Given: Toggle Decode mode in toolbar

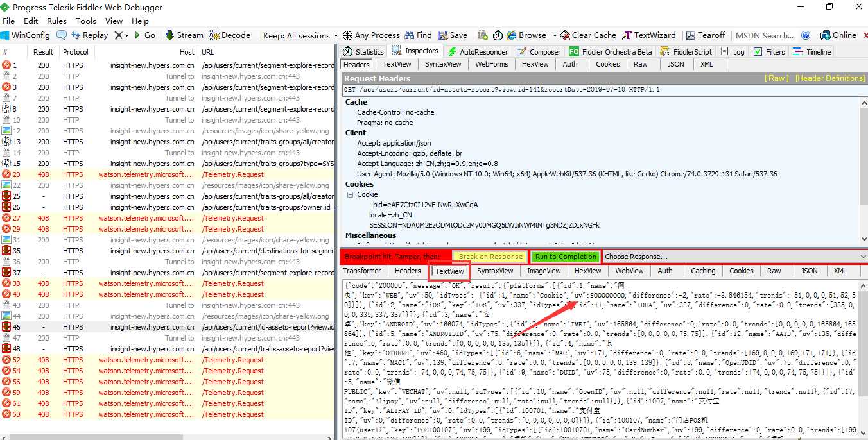Looking at the screenshot, I should coord(230,35).
